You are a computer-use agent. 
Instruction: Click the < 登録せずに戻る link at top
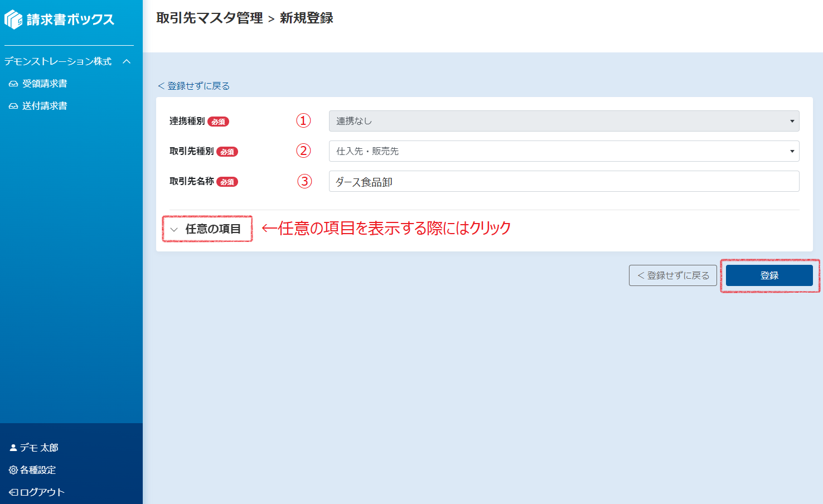[194, 86]
